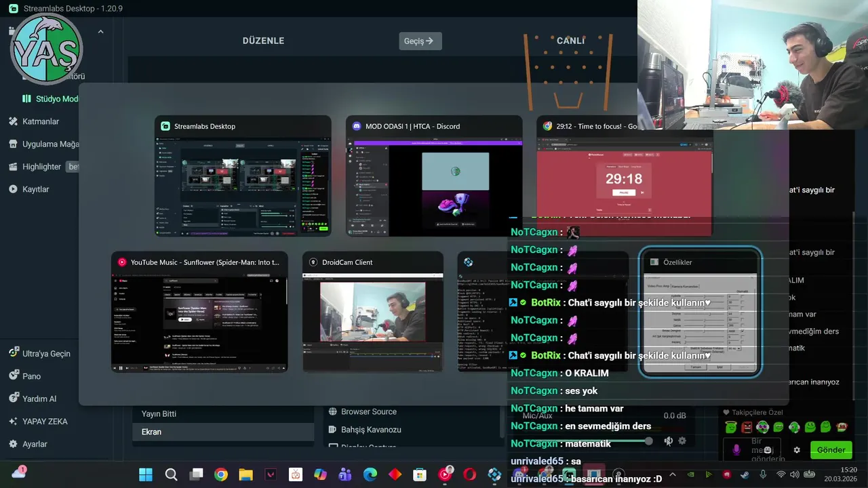Viewport: 868px width, 488px height.
Task: Open Microsoft Edge from the taskbar
Action: (x=370, y=474)
